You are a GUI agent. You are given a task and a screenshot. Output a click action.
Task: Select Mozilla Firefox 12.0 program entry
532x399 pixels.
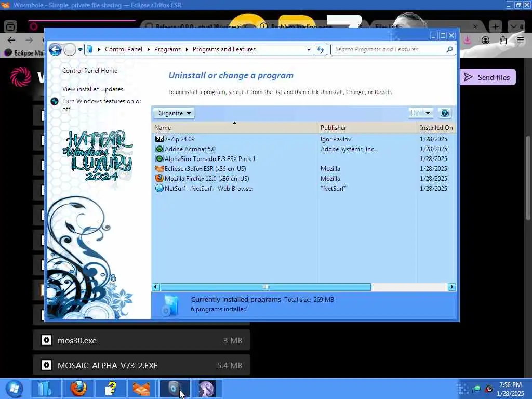click(x=207, y=179)
